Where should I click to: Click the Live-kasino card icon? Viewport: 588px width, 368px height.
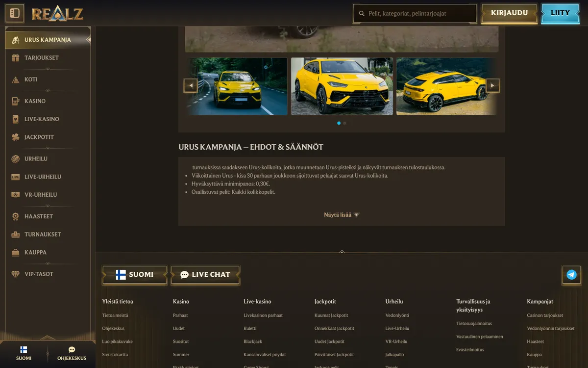(15, 119)
